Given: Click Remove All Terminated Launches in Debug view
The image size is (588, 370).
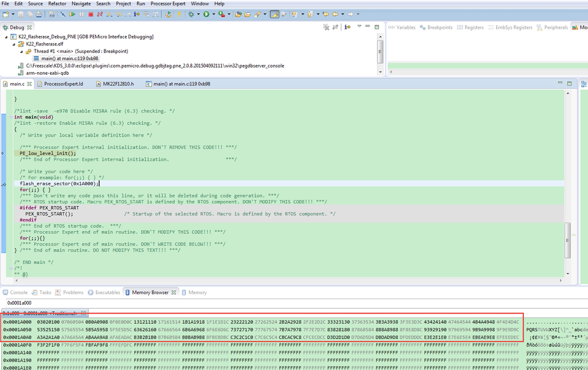Looking at the screenshot, I should coord(326,27).
